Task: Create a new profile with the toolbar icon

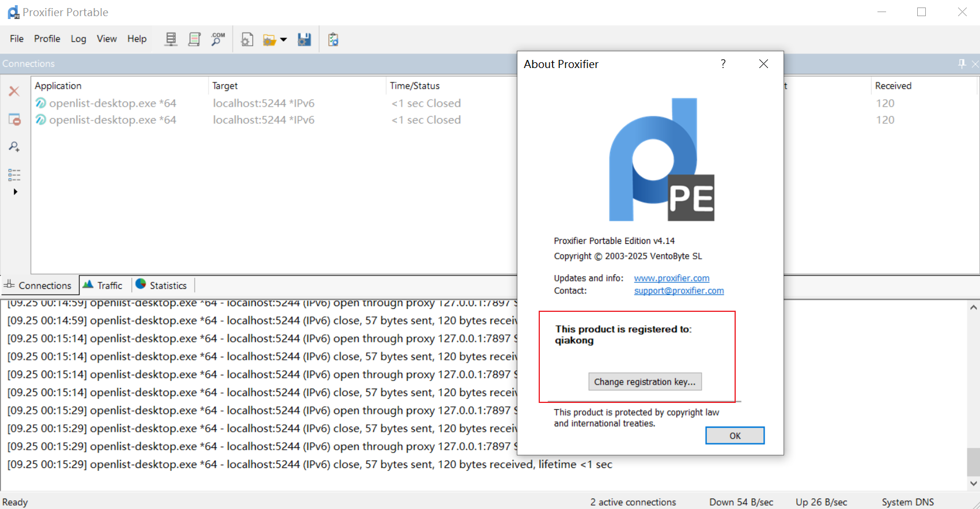Action: coord(247,39)
